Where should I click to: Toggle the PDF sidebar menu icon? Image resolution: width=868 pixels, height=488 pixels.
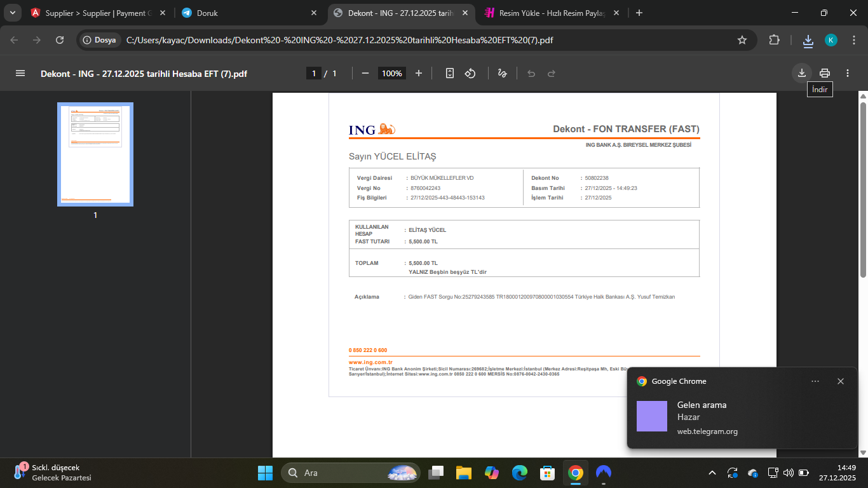coord(20,73)
